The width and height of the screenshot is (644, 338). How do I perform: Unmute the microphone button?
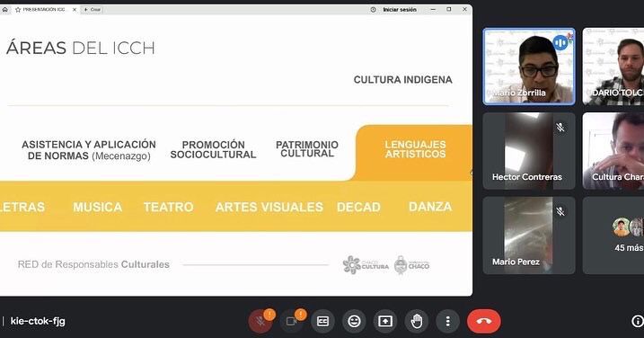(x=260, y=321)
